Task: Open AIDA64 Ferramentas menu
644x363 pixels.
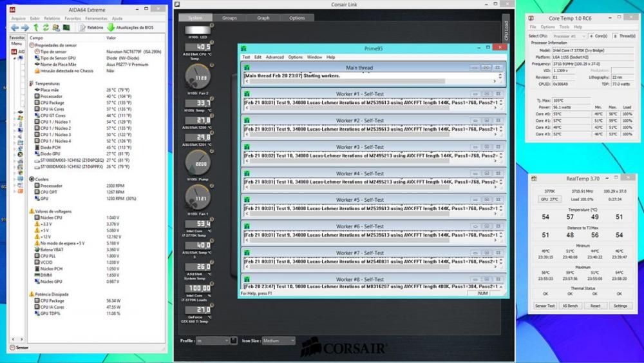Action: (x=97, y=19)
